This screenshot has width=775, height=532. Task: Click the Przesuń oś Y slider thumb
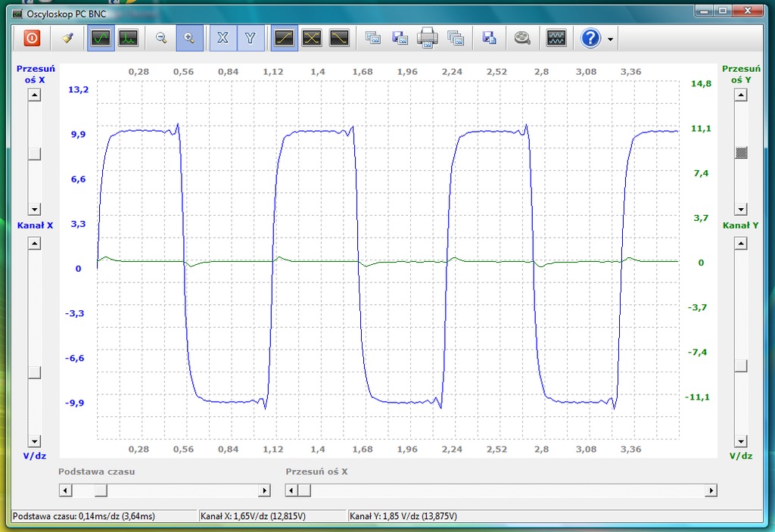tap(741, 152)
